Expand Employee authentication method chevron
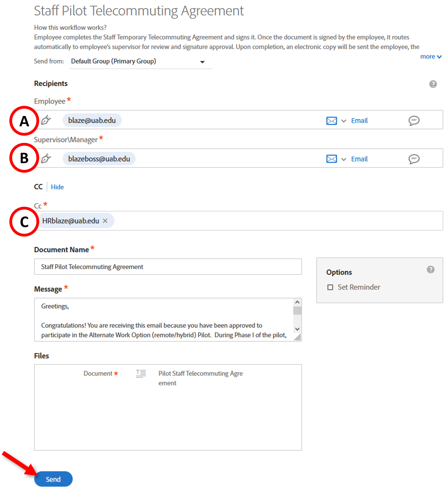Viewport: 448px width, 494px height. [344, 121]
